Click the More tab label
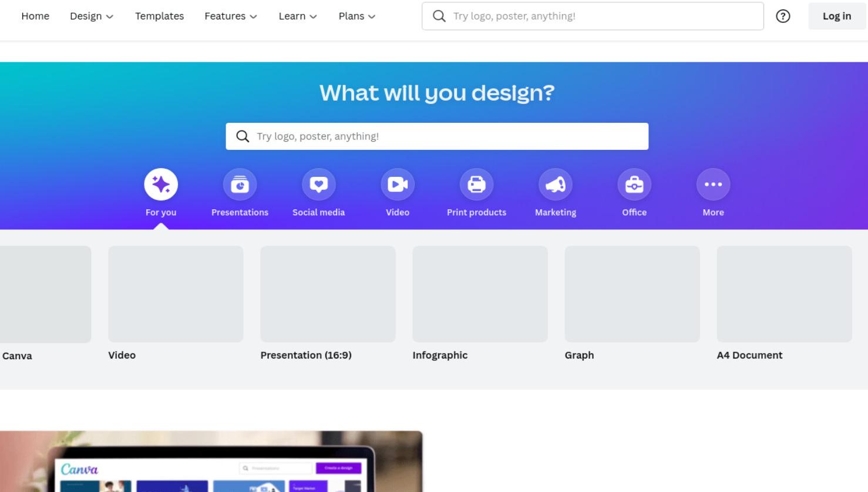Viewport: 868px width, 492px height. [x=714, y=212]
